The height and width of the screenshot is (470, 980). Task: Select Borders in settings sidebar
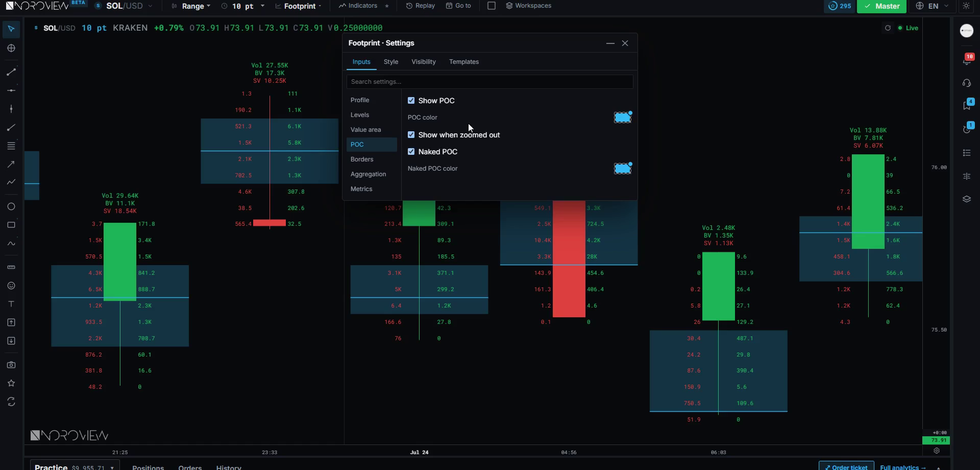tap(372, 159)
